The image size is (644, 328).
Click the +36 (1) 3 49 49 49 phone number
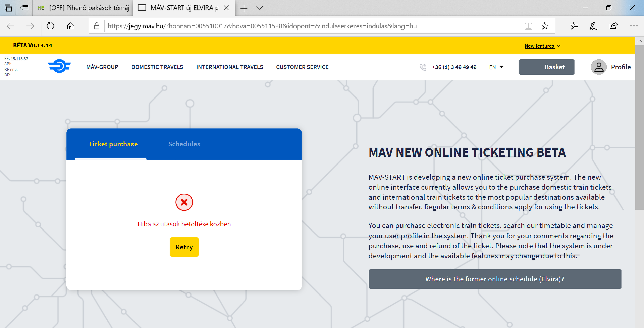[x=454, y=67]
